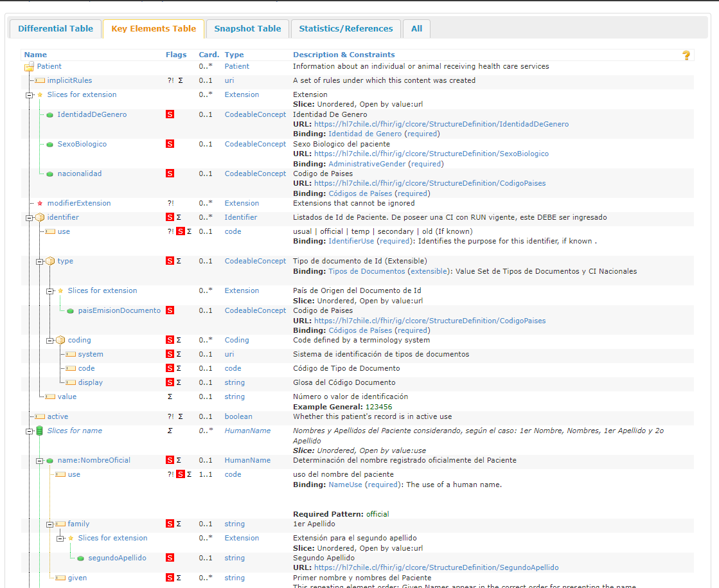The width and height of the screenshot is (719, 588).
Task: Click the yellow help question mark icon
Action: click(x=686, y=55)
